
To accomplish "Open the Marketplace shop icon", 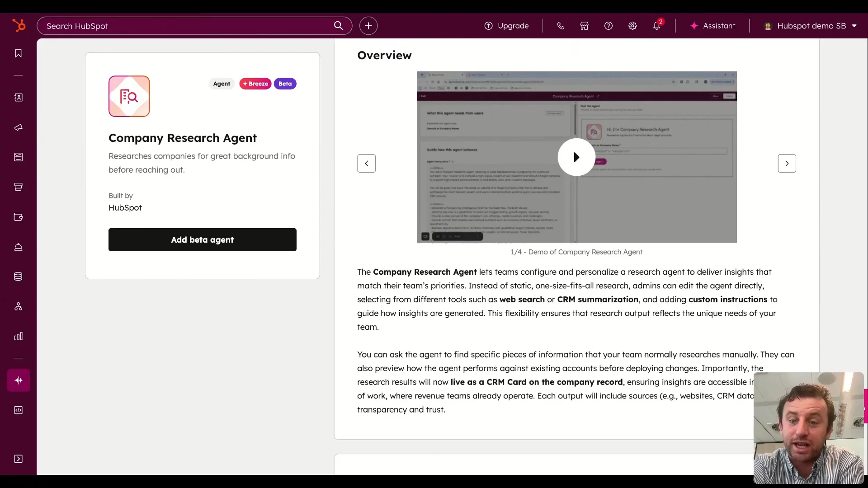I will pyautogui.click(x=584, y=26).
